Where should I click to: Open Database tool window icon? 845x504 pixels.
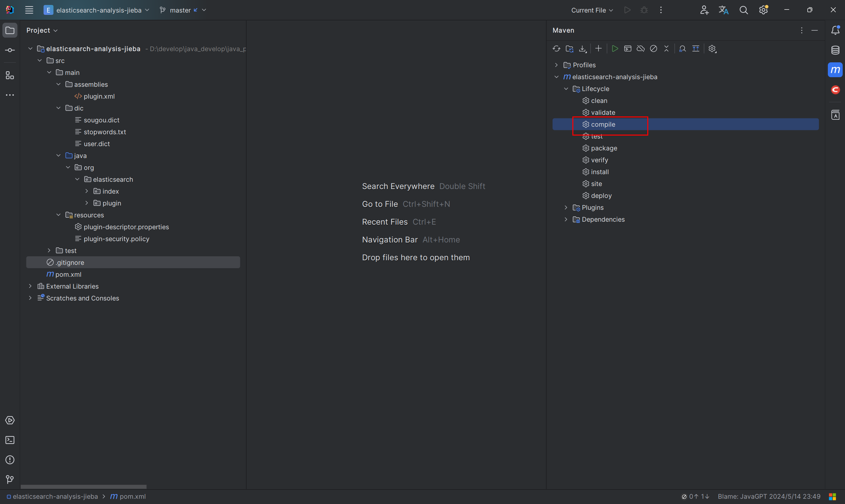tap(835, 50)
